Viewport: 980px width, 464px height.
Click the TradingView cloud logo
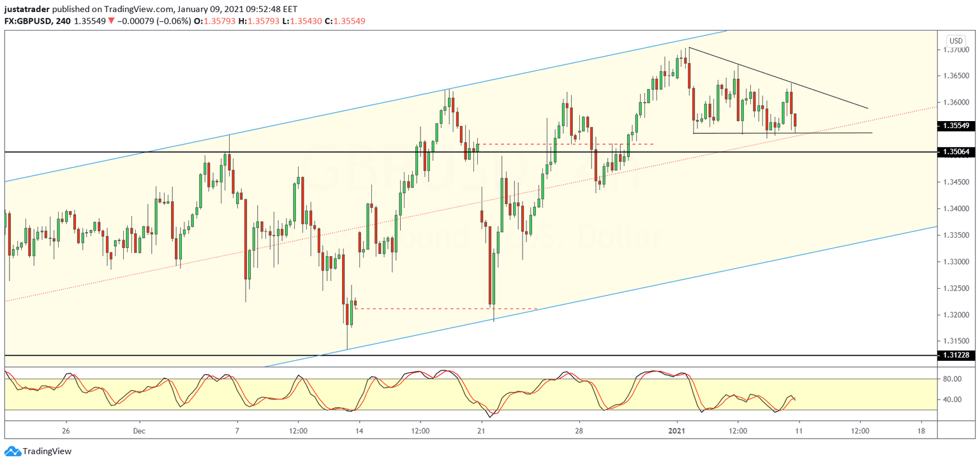click(11, 453)
